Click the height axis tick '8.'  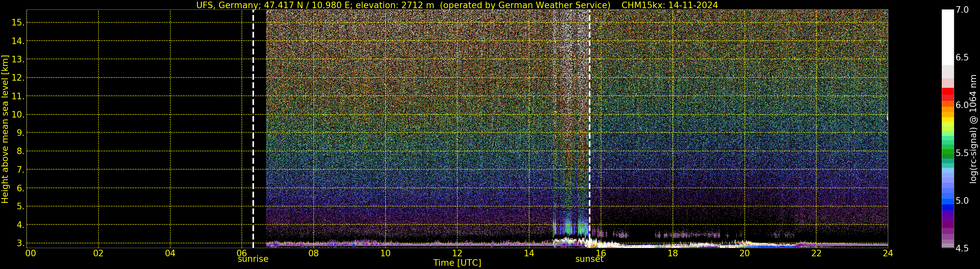tap(21, 151)
